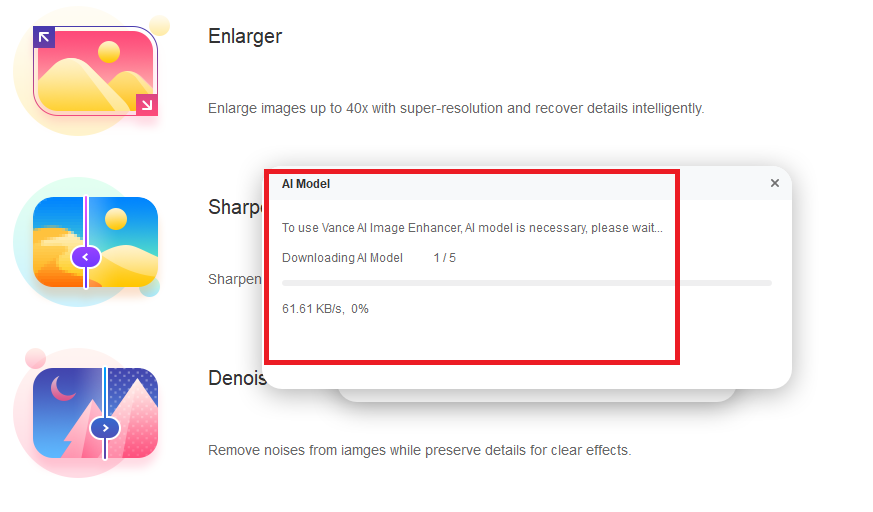Click the purple split handle on Sharpen image
873x512 pixels.
(86, 257)
